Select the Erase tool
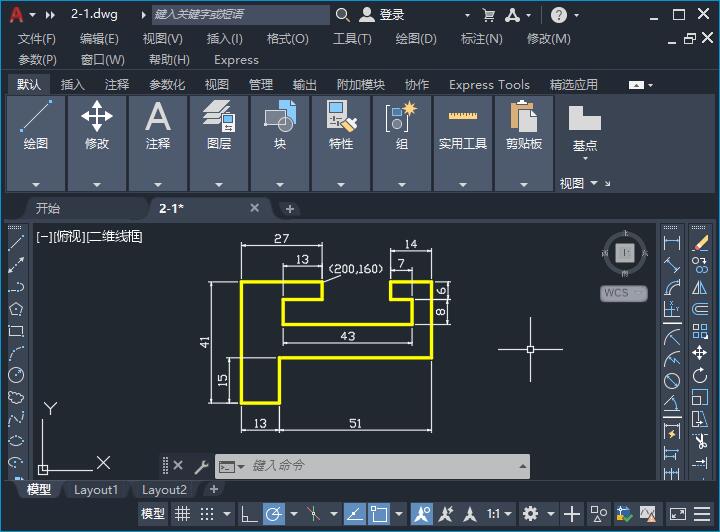The image size is (720, 532). coord(700,243)
